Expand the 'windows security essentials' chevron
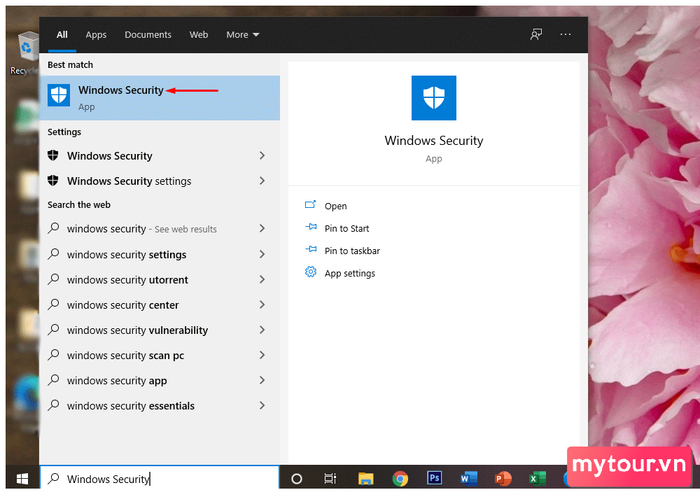This screenshot has width=700, height=497. [262, 405]
